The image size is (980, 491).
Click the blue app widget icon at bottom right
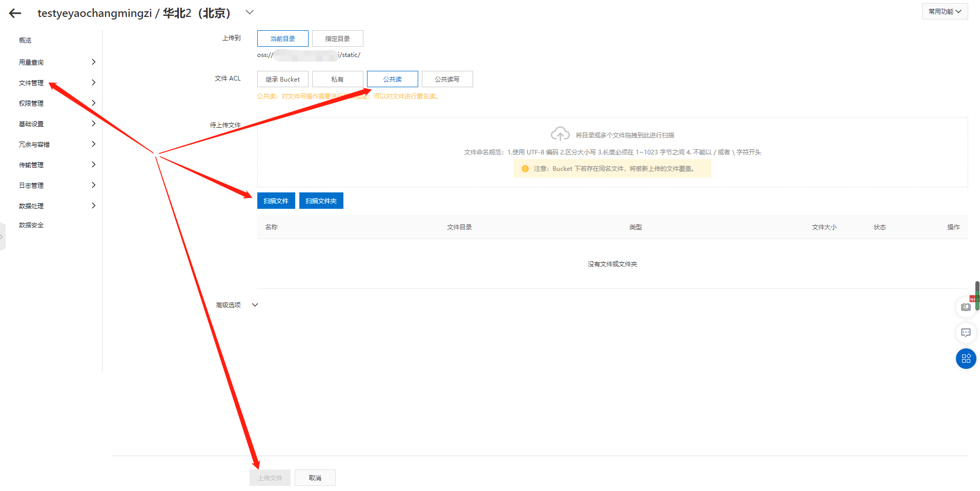click(x=966, y=358)
